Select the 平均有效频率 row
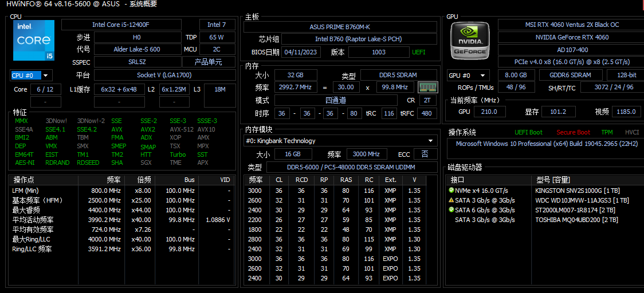This screenshot has height=293, width=644. pyautogui.click(x=121, y=229)
